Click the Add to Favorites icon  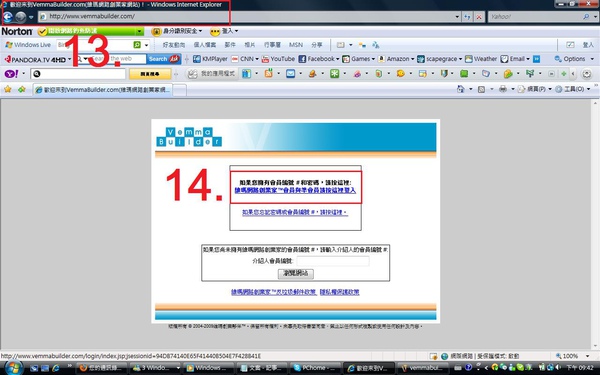pos(21,89)
